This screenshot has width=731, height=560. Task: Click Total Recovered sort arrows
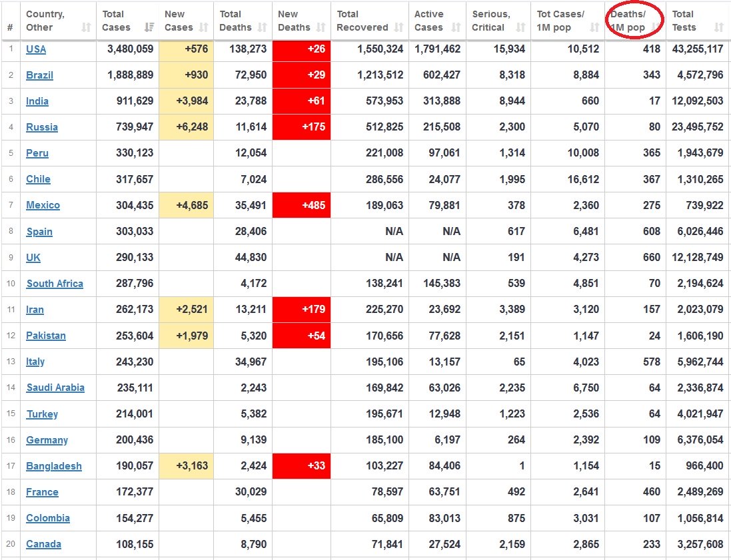click(x=398, y=27)
